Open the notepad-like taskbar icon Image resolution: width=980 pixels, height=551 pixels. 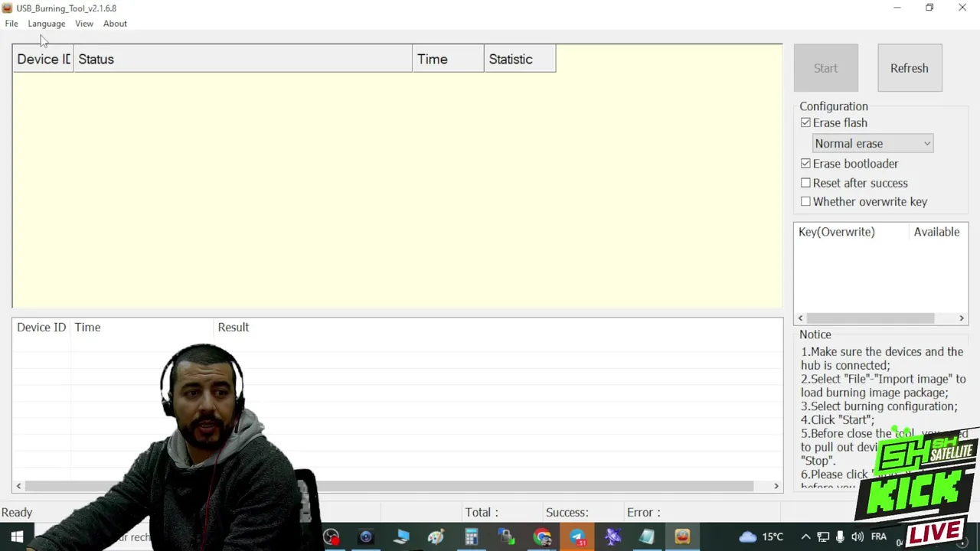pos(648,537)
